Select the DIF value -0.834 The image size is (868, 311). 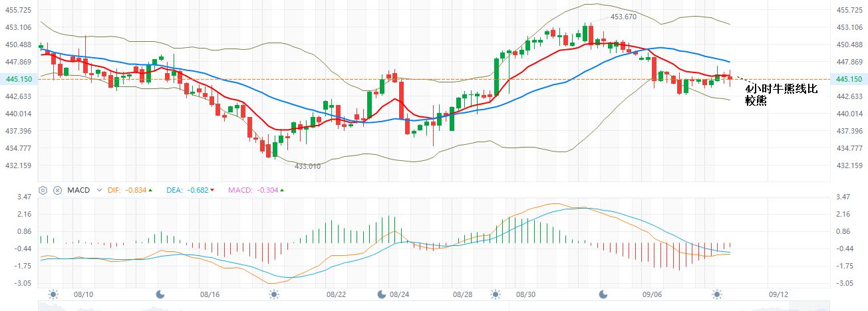(x=136, y=190)
